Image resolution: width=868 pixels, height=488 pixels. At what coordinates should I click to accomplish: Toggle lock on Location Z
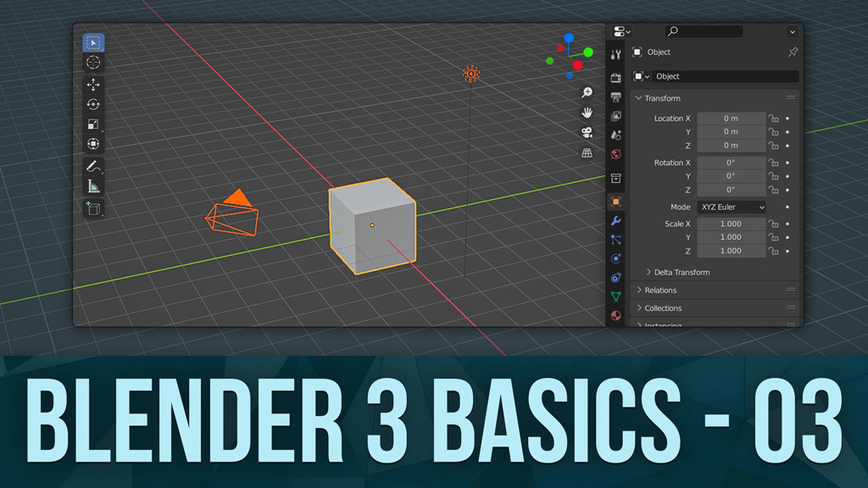tap(773, 146)
